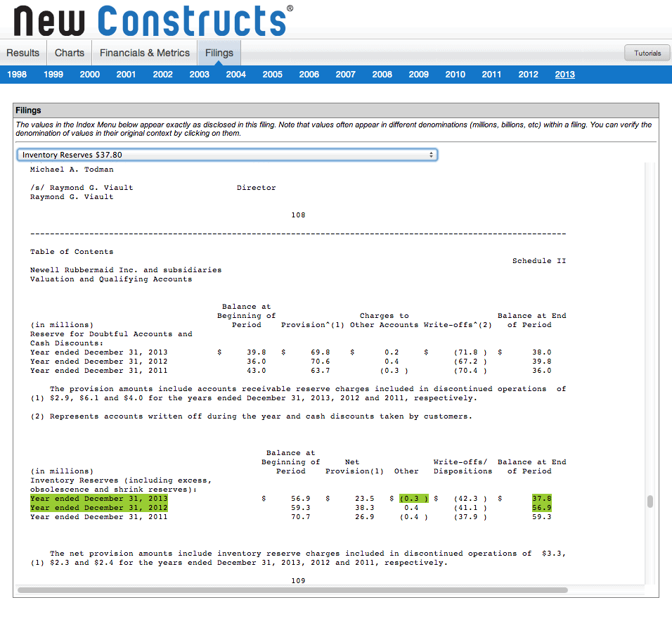Click 'Michael A. Todman' name
This screenshot has width=672, height=619.
click(72, 170)
